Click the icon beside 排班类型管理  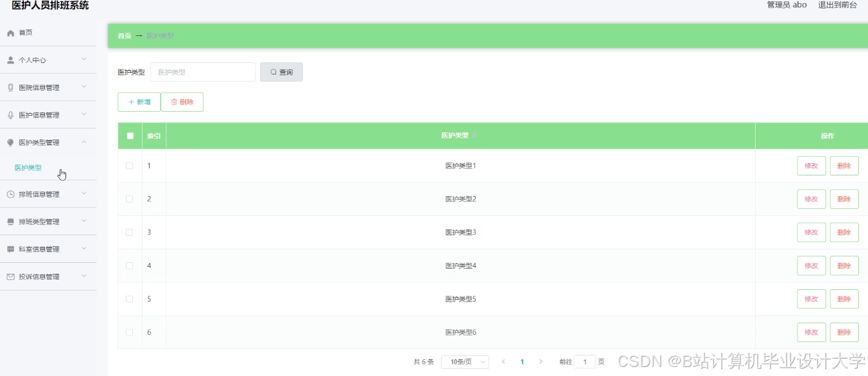pos(10,222)
